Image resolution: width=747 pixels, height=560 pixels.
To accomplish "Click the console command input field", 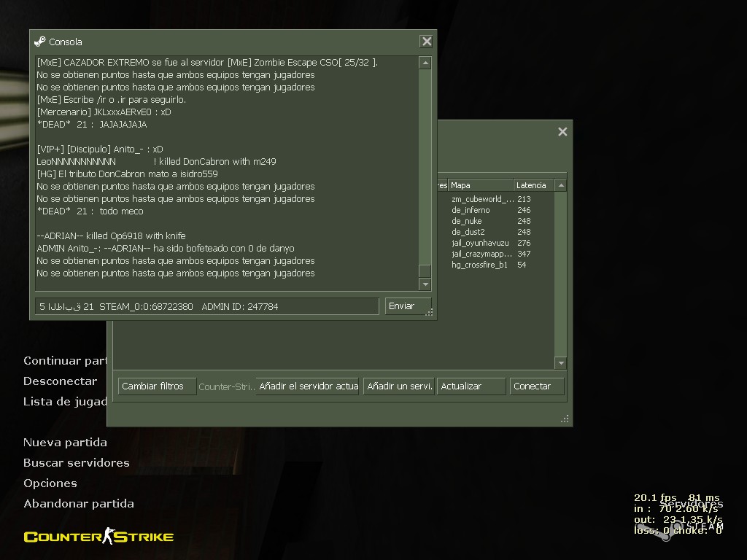I will coord(206,306).
